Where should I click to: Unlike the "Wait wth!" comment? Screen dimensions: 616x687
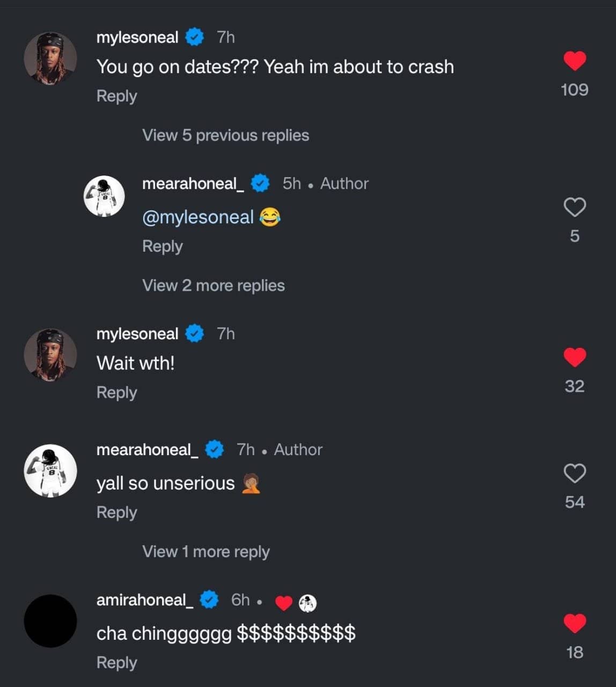[x=574, y=357]
